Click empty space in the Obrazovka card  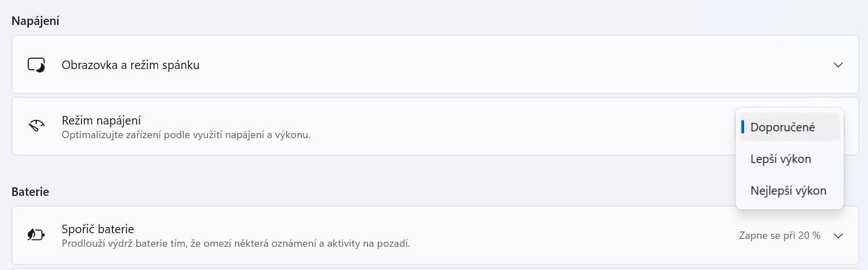point(509,65)
